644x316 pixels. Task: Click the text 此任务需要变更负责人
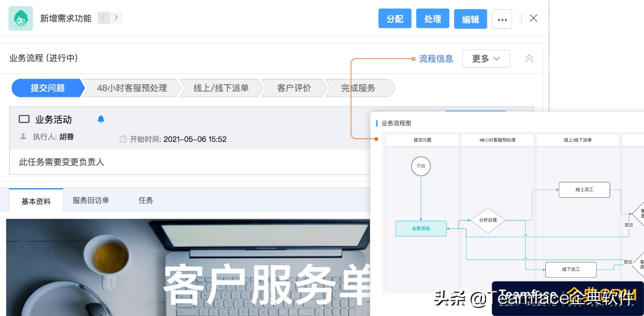coord(62,162)
